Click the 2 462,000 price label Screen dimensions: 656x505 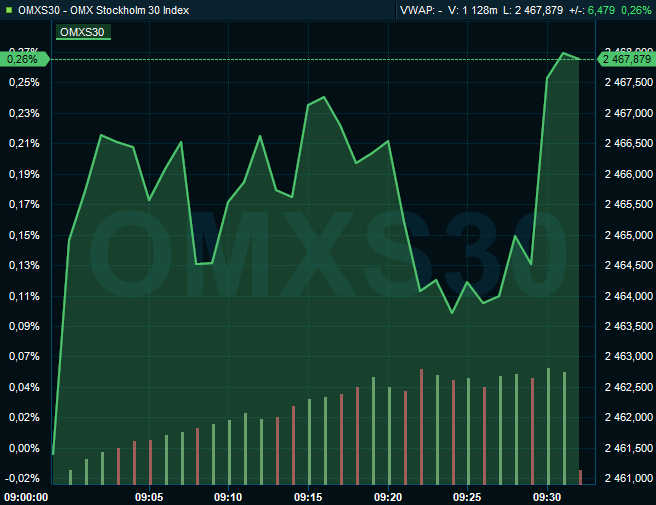click(629, 418)
